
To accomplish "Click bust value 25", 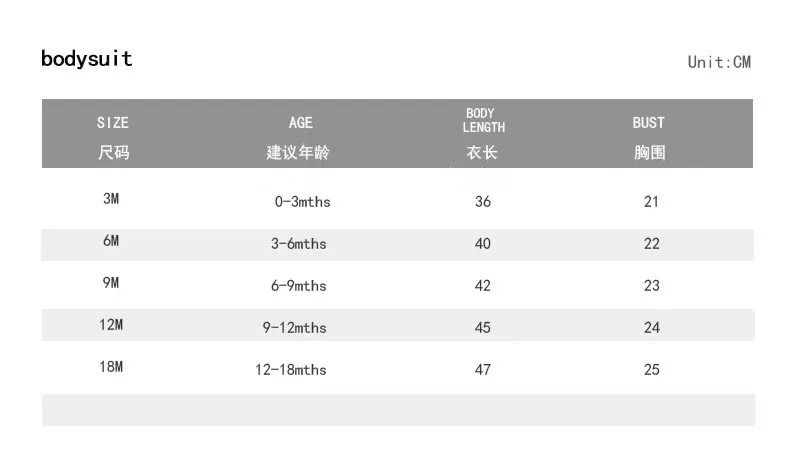I will (x=652, y=369).
